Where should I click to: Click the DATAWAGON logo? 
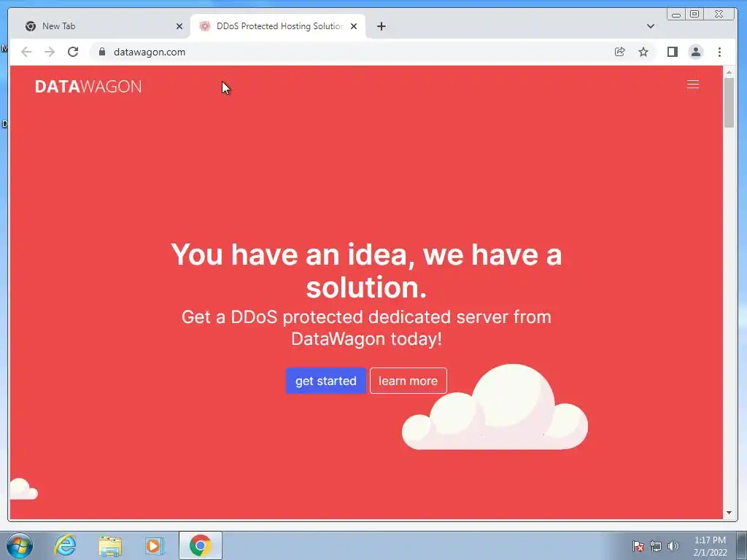point(88,87)
